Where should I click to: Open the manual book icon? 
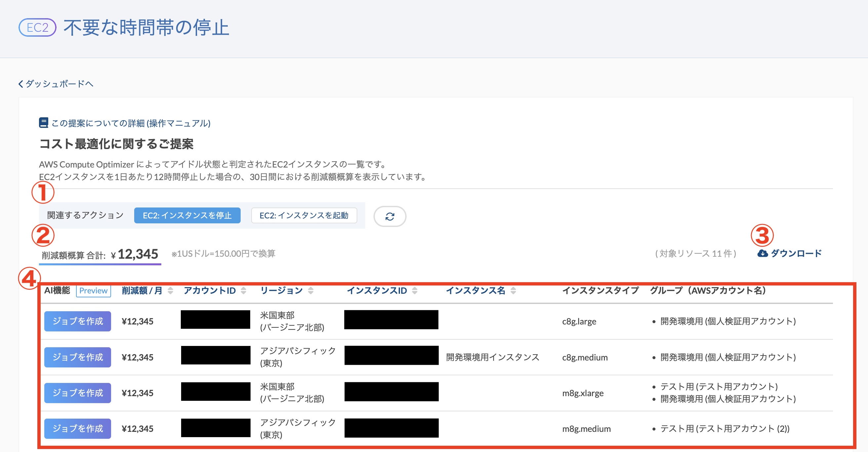point(44,123)
